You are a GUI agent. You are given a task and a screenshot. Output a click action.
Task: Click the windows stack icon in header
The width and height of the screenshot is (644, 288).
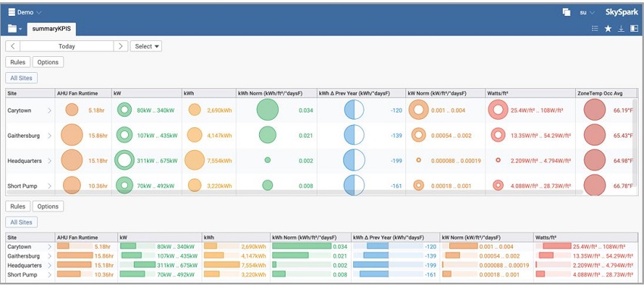(567, 12)
